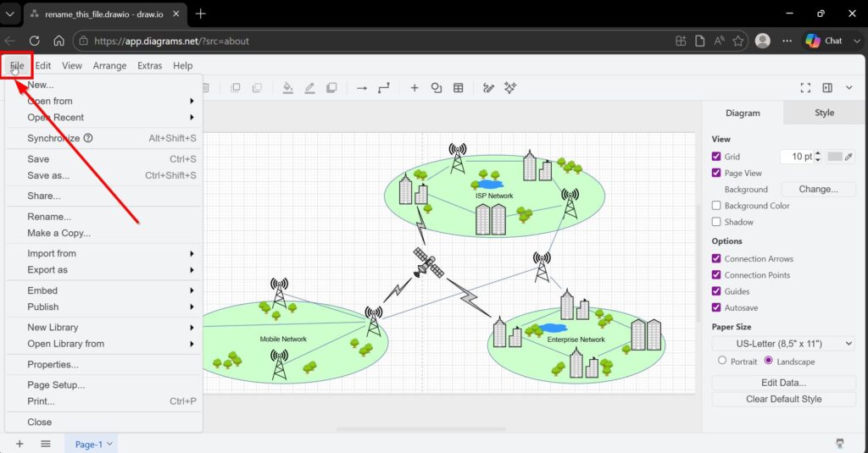Open the Arrange menu
Viewport: 868px width, 453px height.
[109, 65]
